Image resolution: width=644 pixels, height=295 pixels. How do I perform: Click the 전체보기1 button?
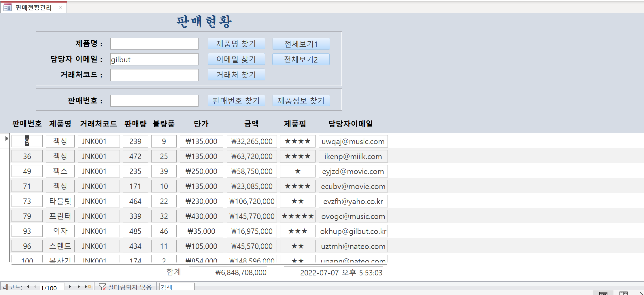pyautogui.click(x=301, y=44)
